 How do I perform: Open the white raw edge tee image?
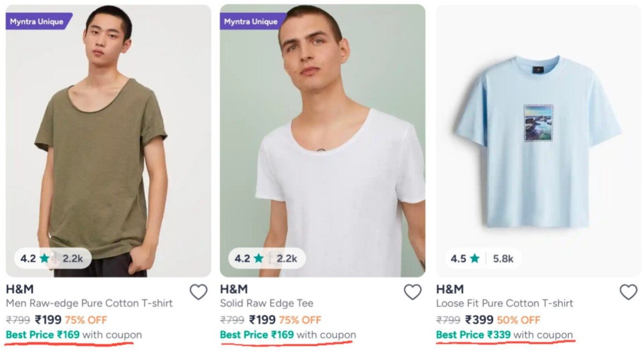click(322, 161)
